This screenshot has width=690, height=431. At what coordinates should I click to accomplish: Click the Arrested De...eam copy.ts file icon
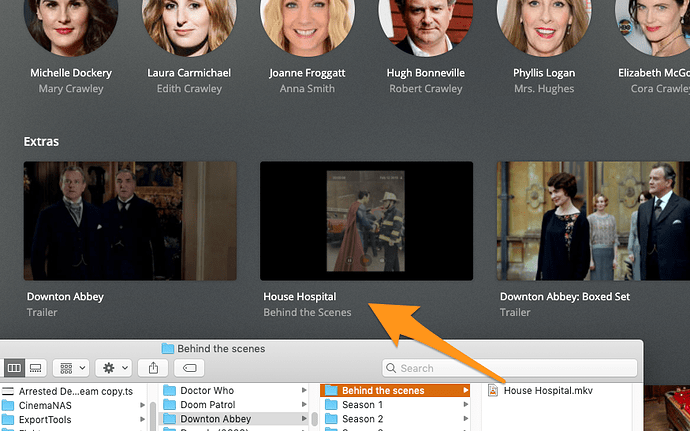[x=8, y=391]
